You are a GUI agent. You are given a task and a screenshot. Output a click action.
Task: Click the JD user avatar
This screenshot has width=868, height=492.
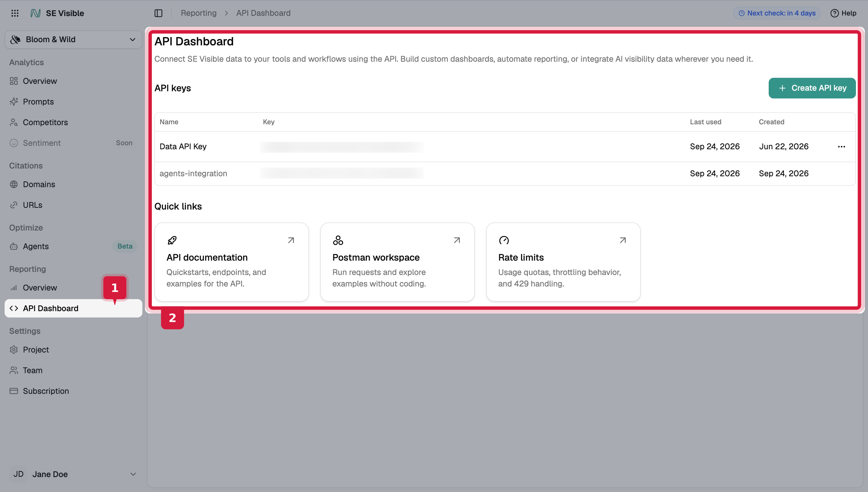[x=18, y=474]
